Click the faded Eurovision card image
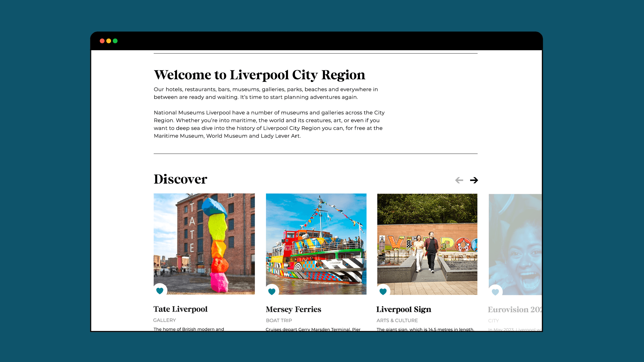Viewport: 644px width, 362px height. click(x=515, y=240)
